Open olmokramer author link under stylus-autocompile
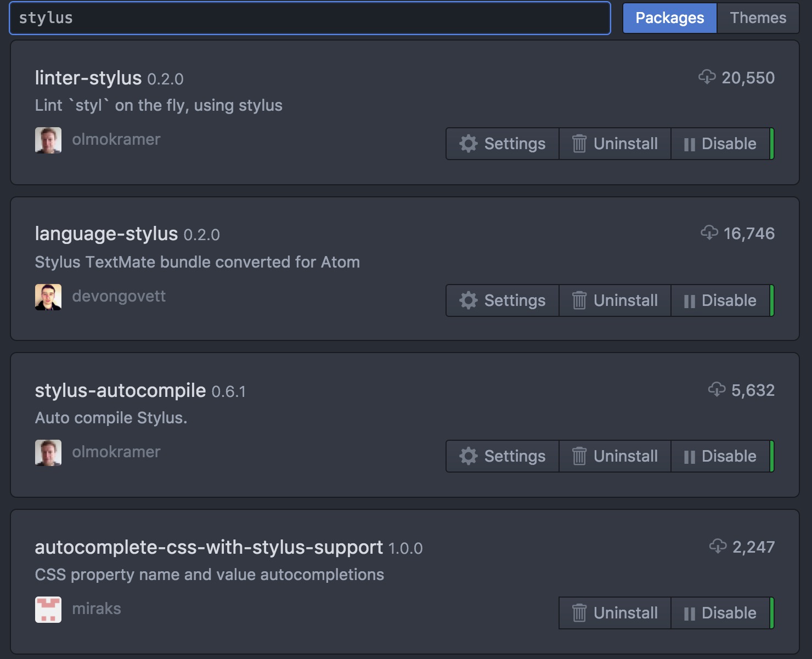812x659 pixels. pos(116,452)
